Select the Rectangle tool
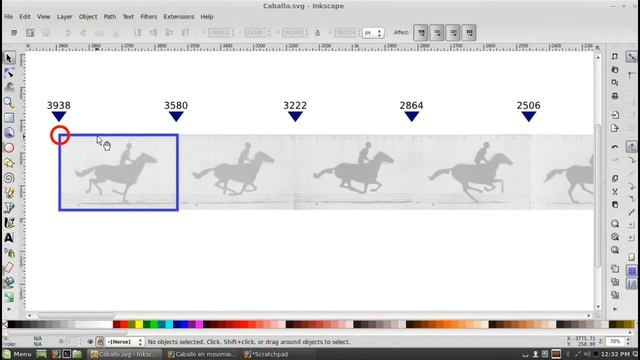Viewport: 640px width, 360px height. 9,118
